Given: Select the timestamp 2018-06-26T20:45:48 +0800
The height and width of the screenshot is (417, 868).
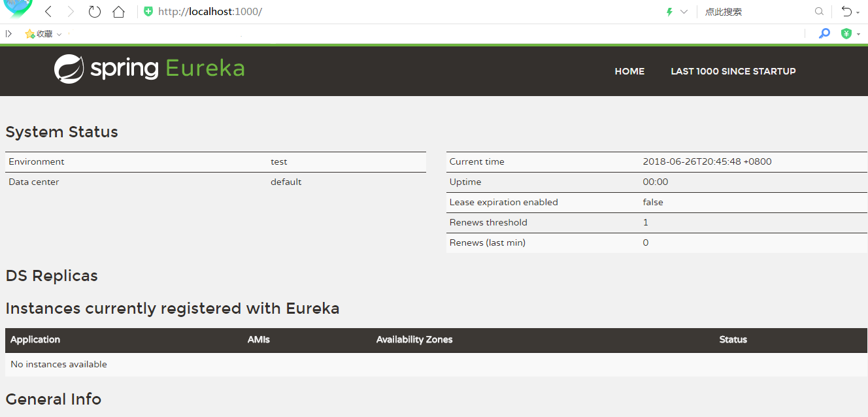Looking at the screenshot, I should [x=707, y=161].
